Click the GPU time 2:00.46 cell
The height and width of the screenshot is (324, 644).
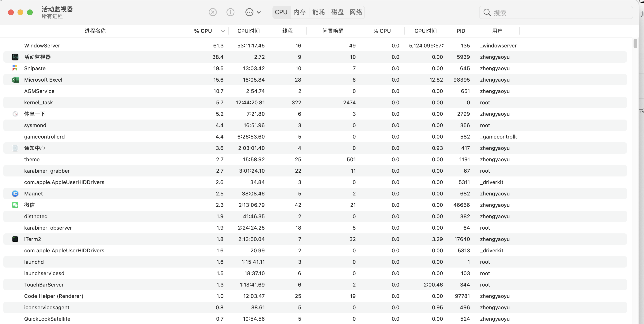click(433, 285)
